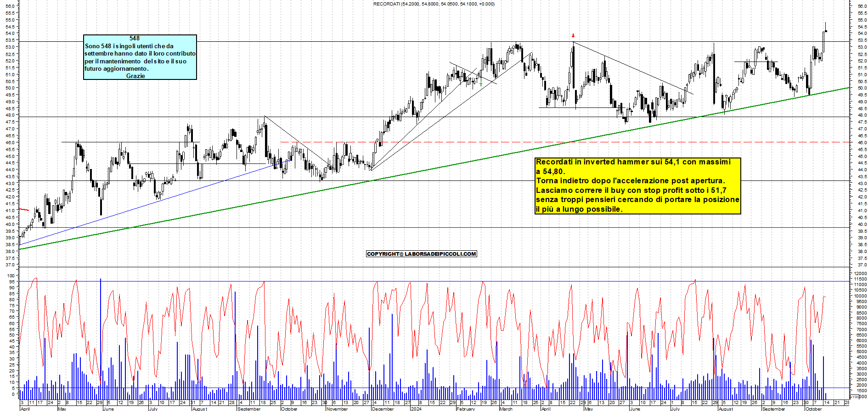Click the '12000' volume scale value
Screen dimensions: 868x411
(860, 274)
